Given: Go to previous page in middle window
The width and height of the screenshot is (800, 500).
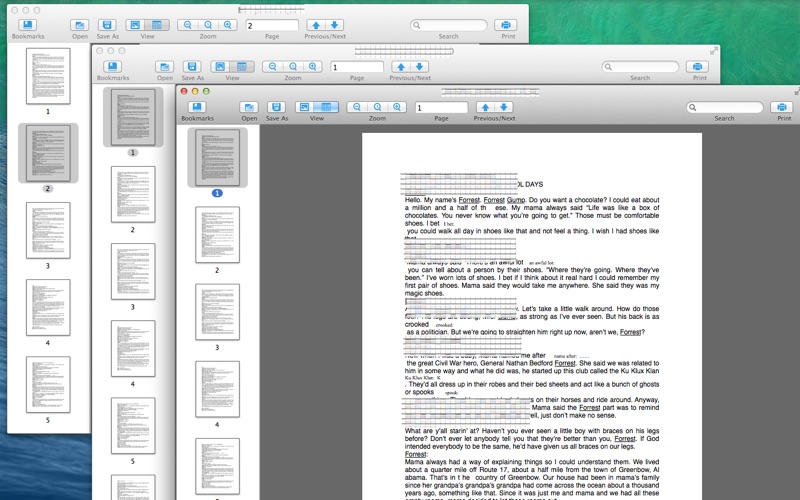Looking at the screenshot, I should [401, 67].
